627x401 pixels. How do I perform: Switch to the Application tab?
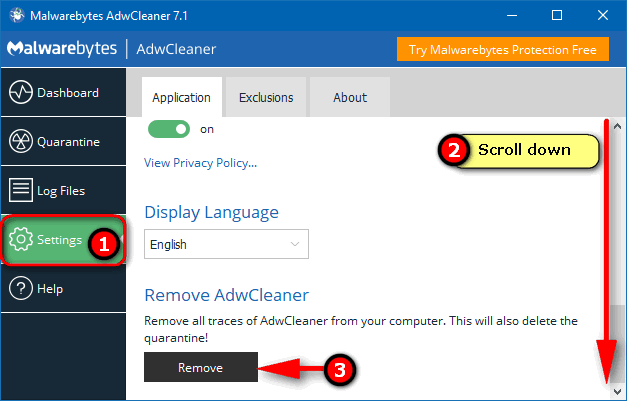tap(182, 97)
